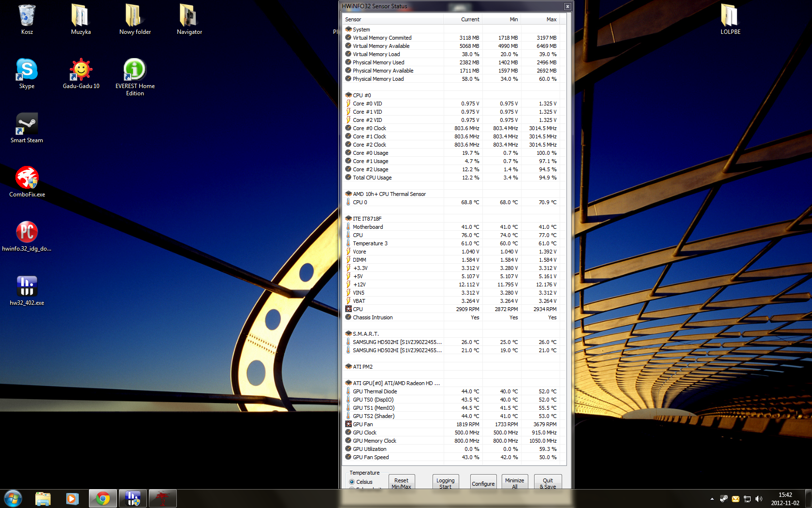Select the Motherboard temperature row
This screenshot has height=508, width=812.
(x=451, y=227)
